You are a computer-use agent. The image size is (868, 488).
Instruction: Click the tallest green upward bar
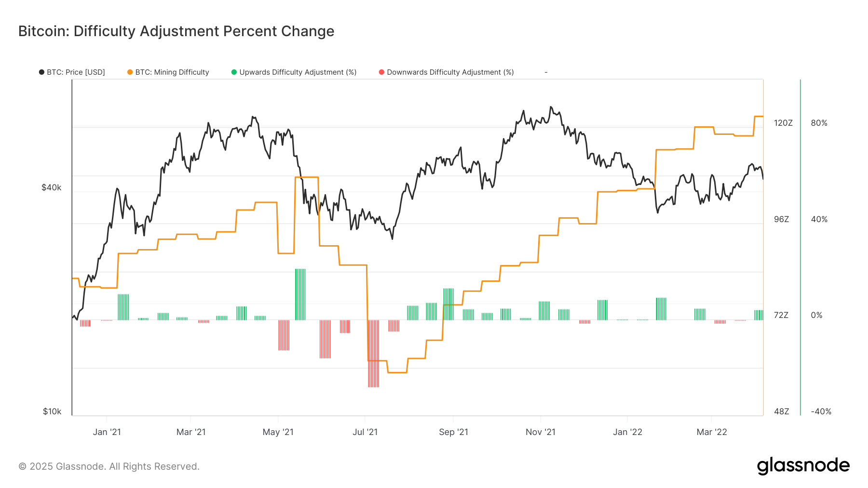[x=300, y=294]
